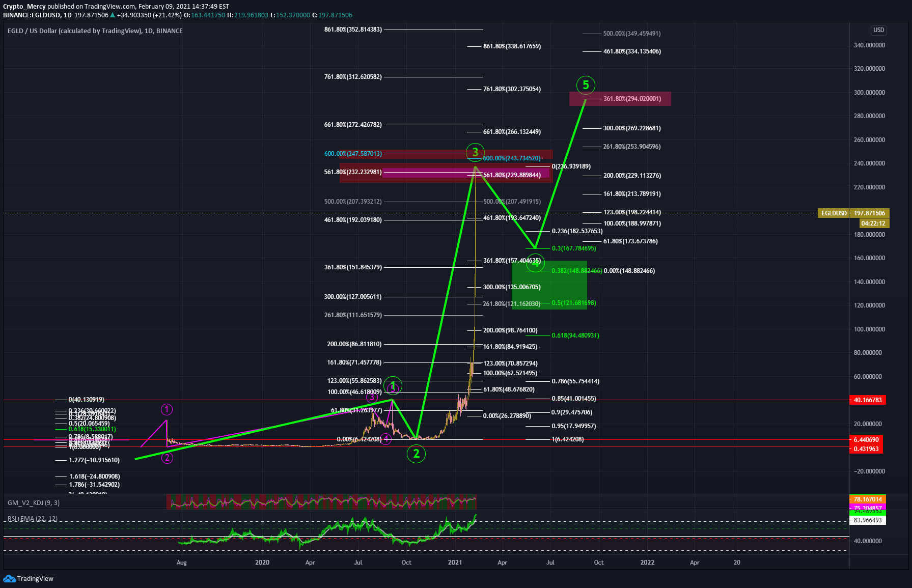The height and width of the screenshot is (588, 912).
Task: Click the 0.9(29.475706) retracement label
Action: 572,412
